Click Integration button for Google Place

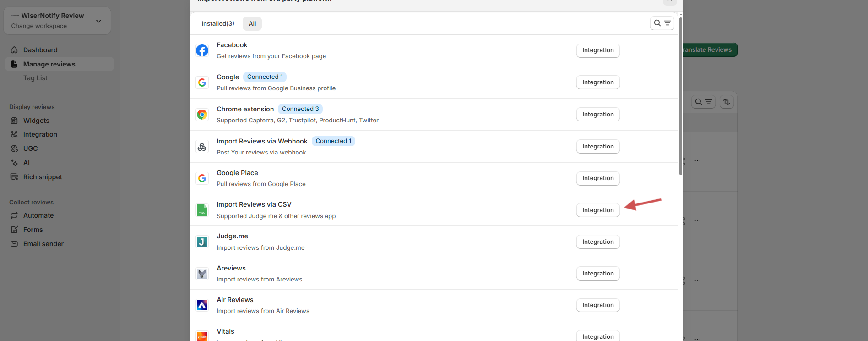click(x=598, y=178)
